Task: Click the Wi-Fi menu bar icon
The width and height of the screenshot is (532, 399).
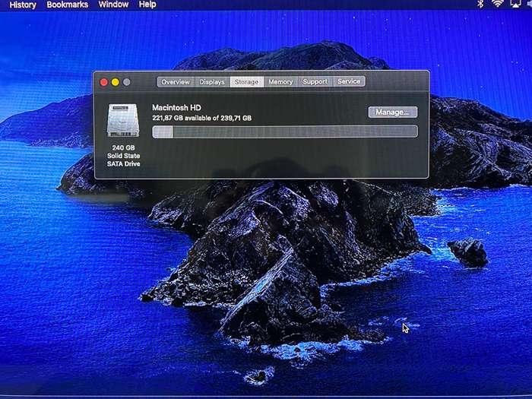Action: click(497, 4)
